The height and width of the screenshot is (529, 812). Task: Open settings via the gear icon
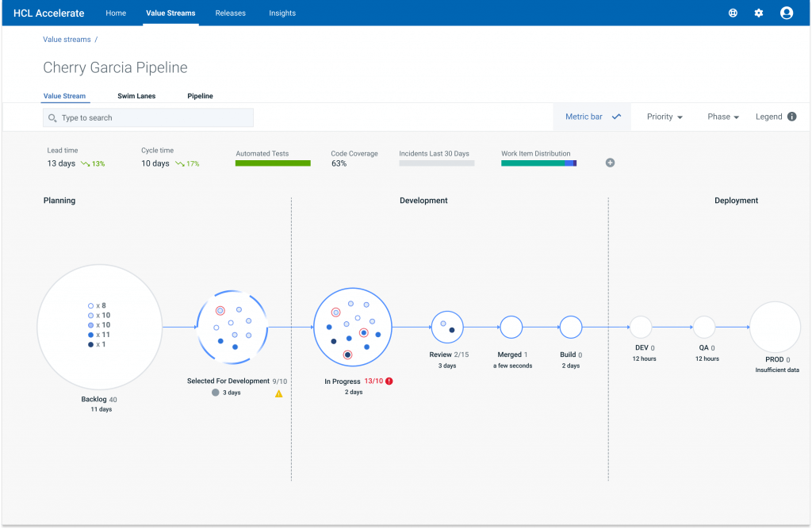tap(758, 13)
